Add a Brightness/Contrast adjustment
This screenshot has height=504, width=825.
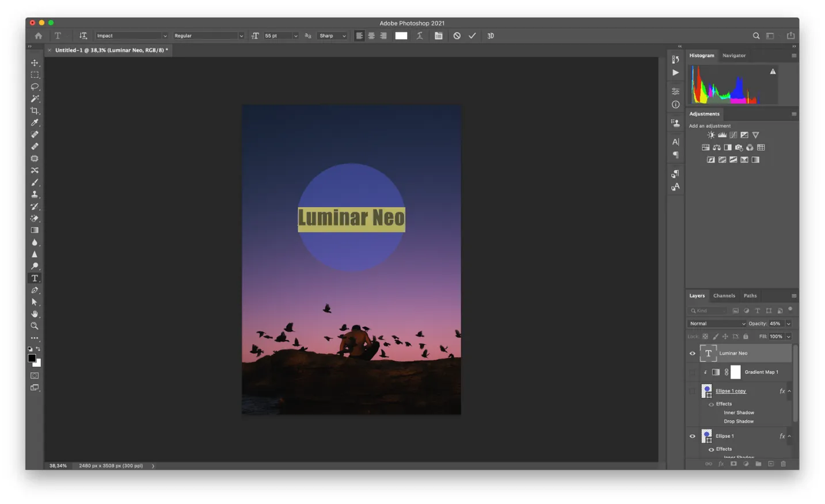(711, 135)
